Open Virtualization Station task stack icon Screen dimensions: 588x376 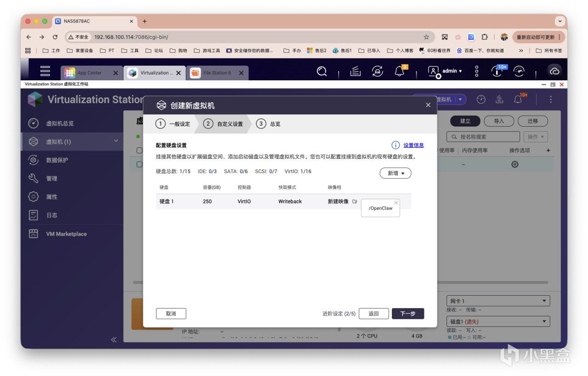[500, 100]
